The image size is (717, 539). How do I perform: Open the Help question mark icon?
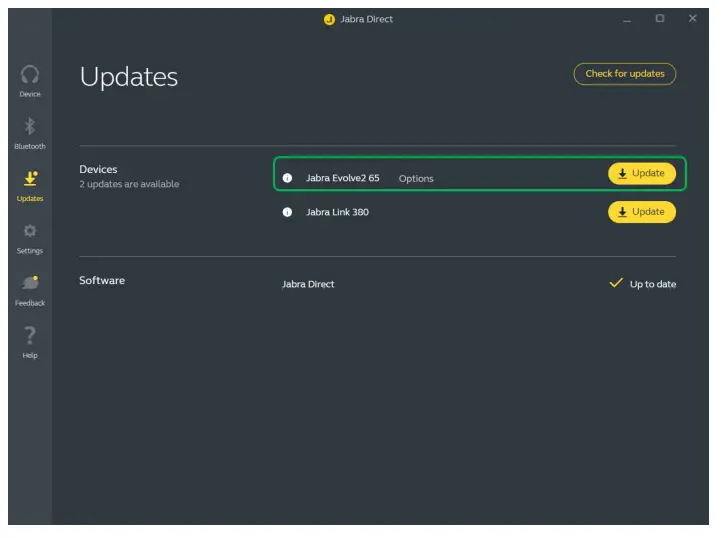click(x=30, y=335)
